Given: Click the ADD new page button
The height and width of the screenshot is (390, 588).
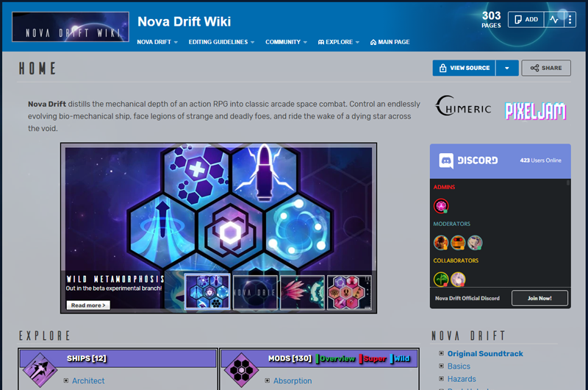Looking at the screenshot, I should [526, 20].
